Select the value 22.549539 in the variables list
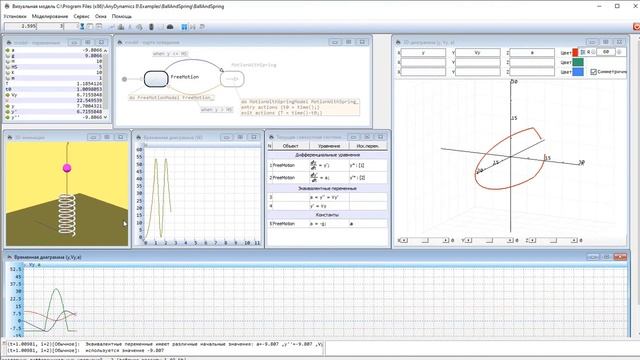 89,100
